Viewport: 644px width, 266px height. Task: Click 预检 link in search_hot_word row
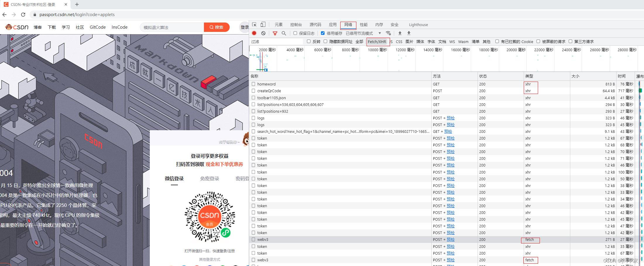point(448,131)
